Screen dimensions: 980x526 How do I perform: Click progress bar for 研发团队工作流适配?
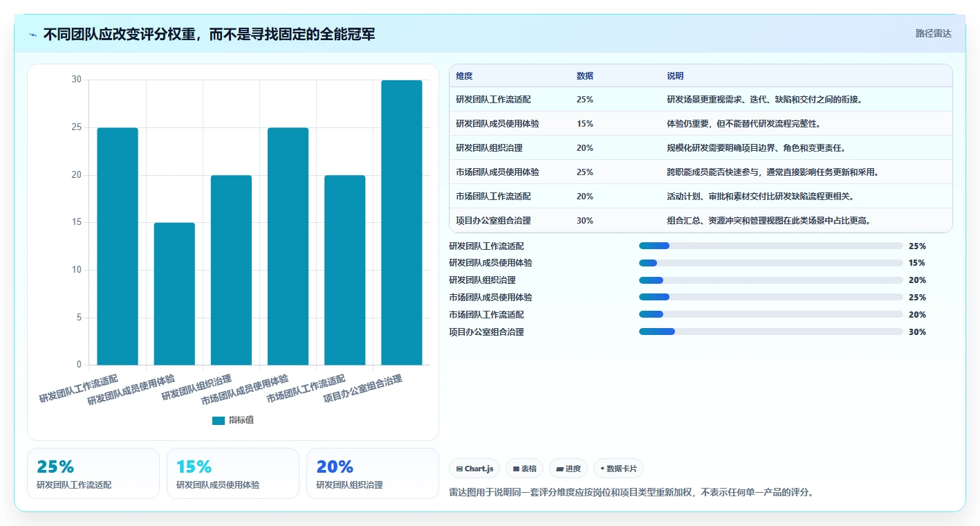(771, 246)
